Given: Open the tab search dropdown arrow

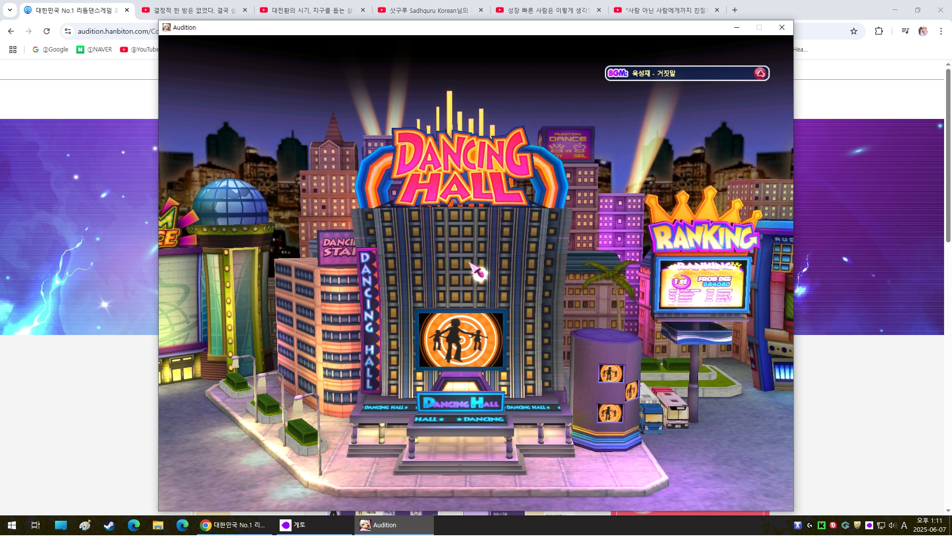Looking at the screenshot, I should tap(9, 10).
